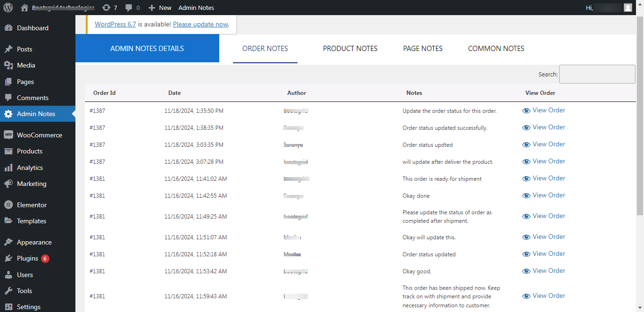Open the WordPress 6.7 link
644x312 pixels.
(x=116, y=24)
